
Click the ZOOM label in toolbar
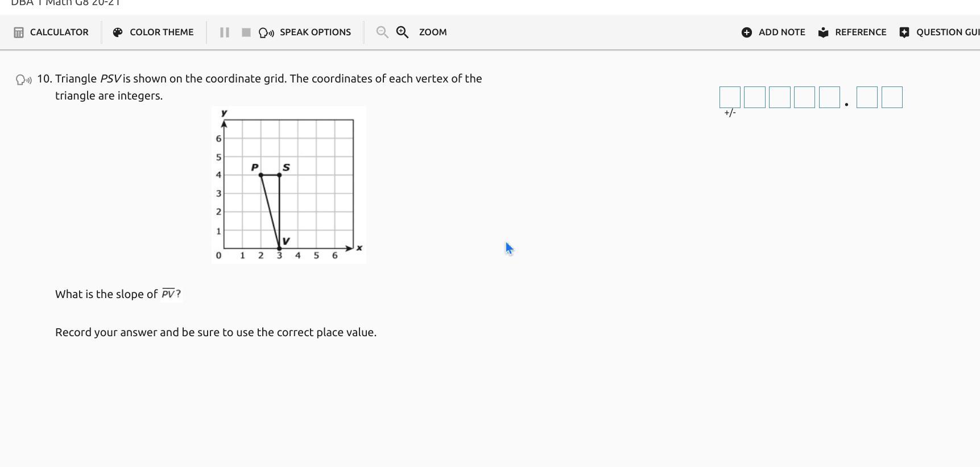coord(433,32)
